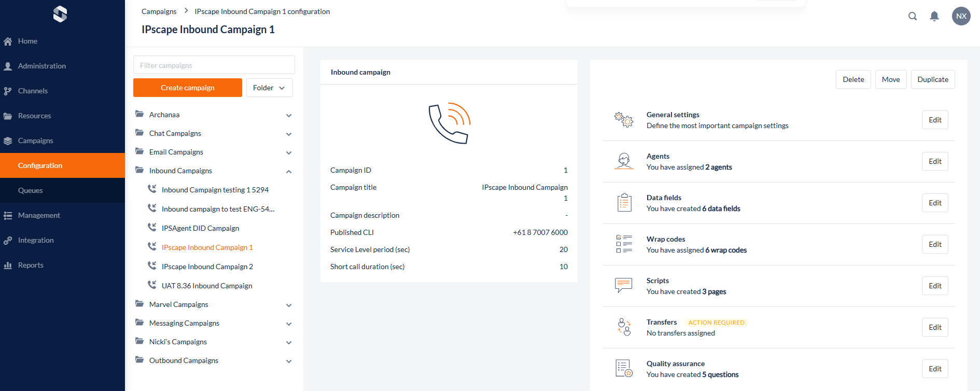Click folder icon beside Marvel Campaigns

click(139, 303)
